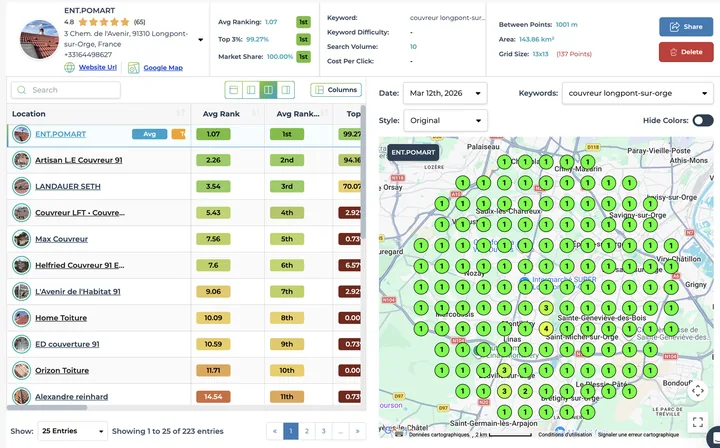720x448 pixels.
Task: Click the Showing 1 to 25 of 223 entries text
Action: [x=168, y=431]
